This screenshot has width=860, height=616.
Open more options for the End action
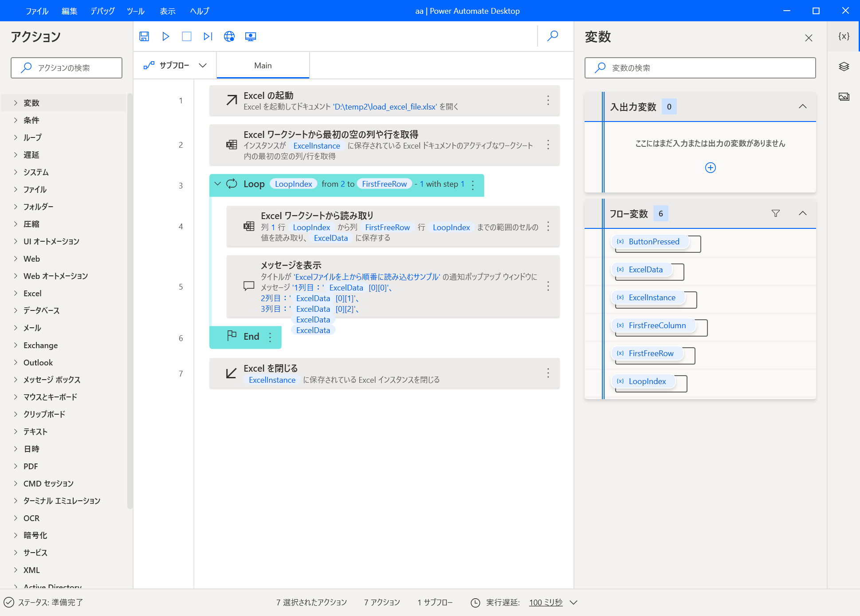click(x=270, y=337)
